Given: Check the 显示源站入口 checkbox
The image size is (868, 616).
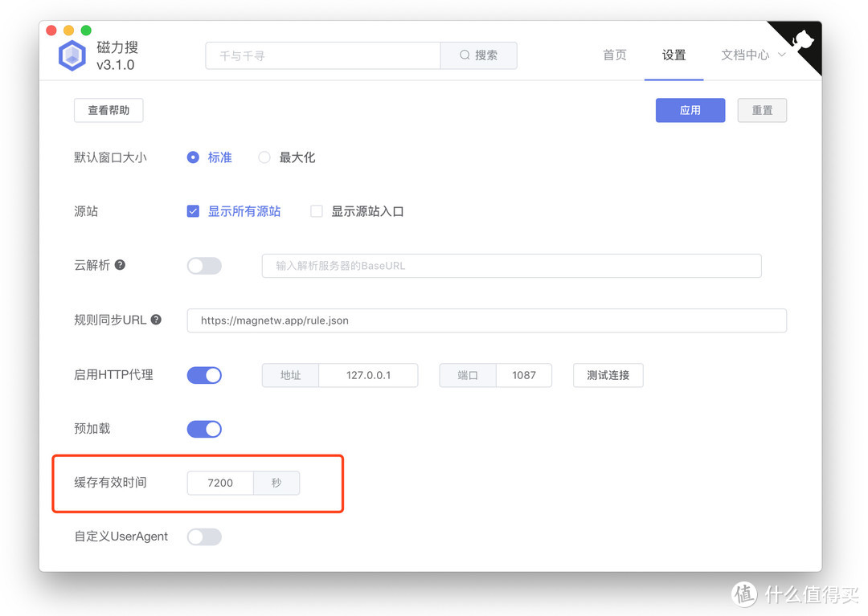Looking at the screenshot, I should (x=317, y=211).
